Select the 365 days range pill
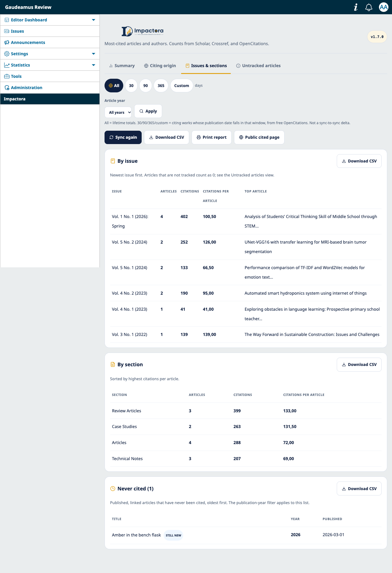 pyautogui.click(x=161, y=86)
